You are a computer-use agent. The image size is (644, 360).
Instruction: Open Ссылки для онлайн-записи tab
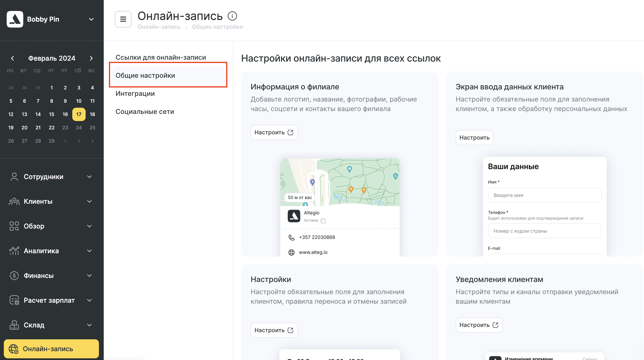tap(161, 58)
